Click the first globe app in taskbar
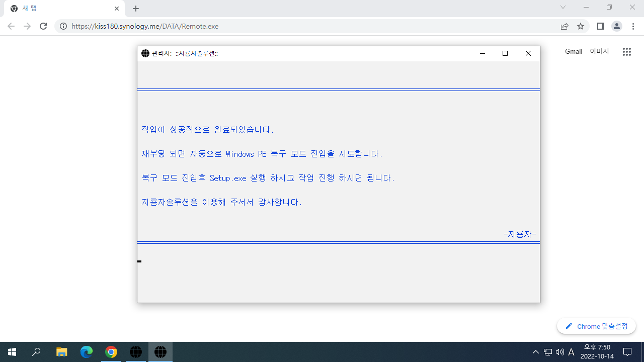 coord(136,352)
